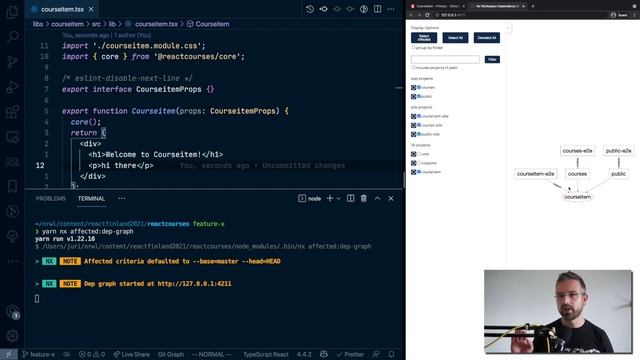Open panel overflow ellipsis next to TERMINAL
This screenshot has width=640, height=360.
pos(122,198)
